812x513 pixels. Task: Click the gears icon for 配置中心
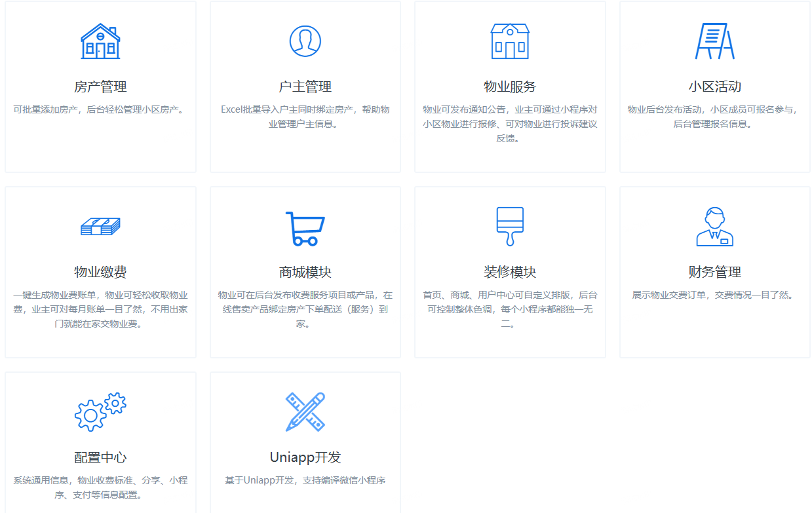100,412
